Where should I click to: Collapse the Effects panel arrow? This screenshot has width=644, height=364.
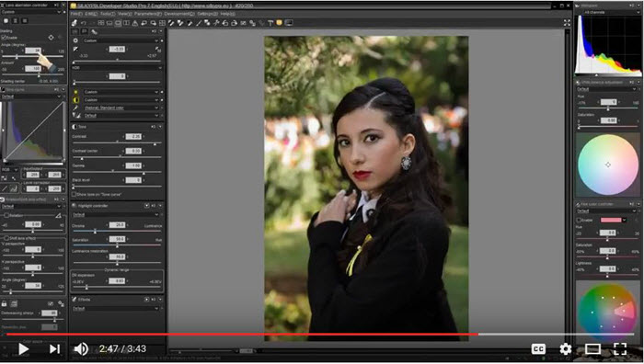160,300
